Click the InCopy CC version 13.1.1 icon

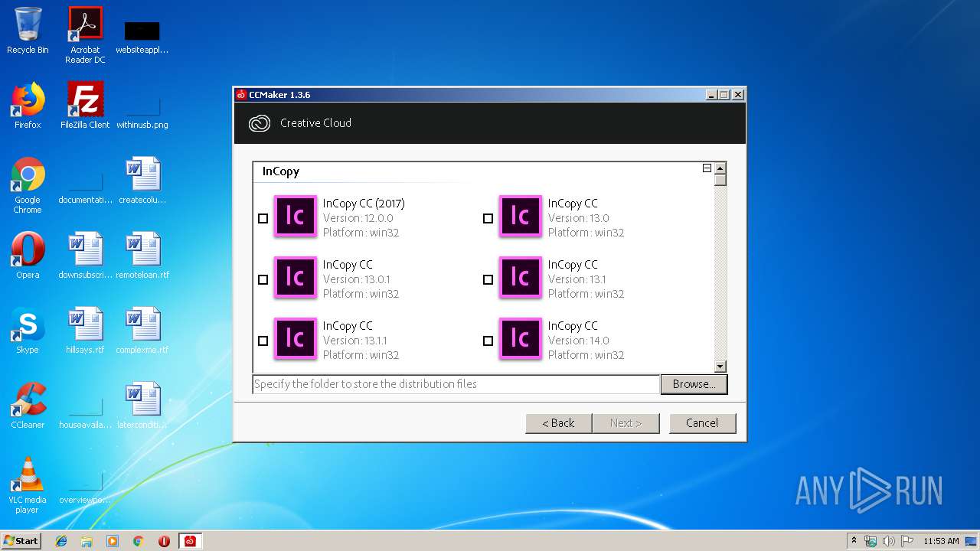(x=295, y=339)
